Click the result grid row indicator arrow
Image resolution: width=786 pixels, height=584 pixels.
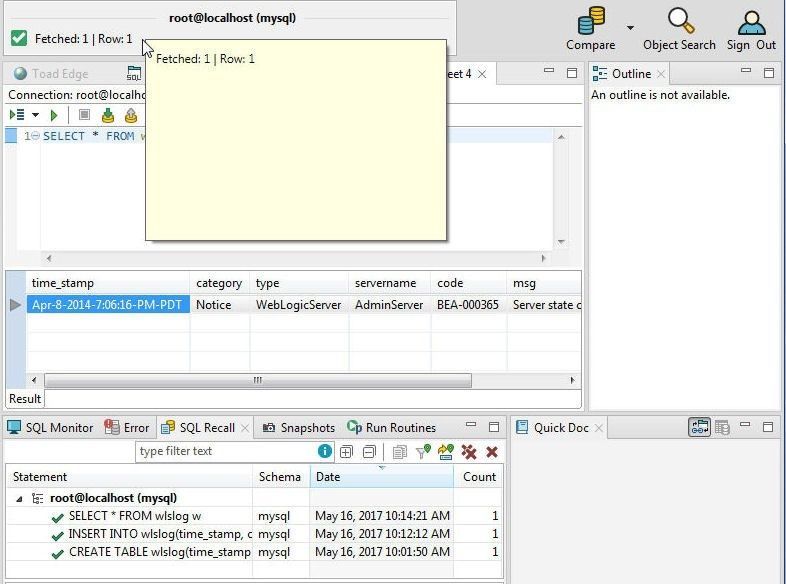(x=16, y=305)
